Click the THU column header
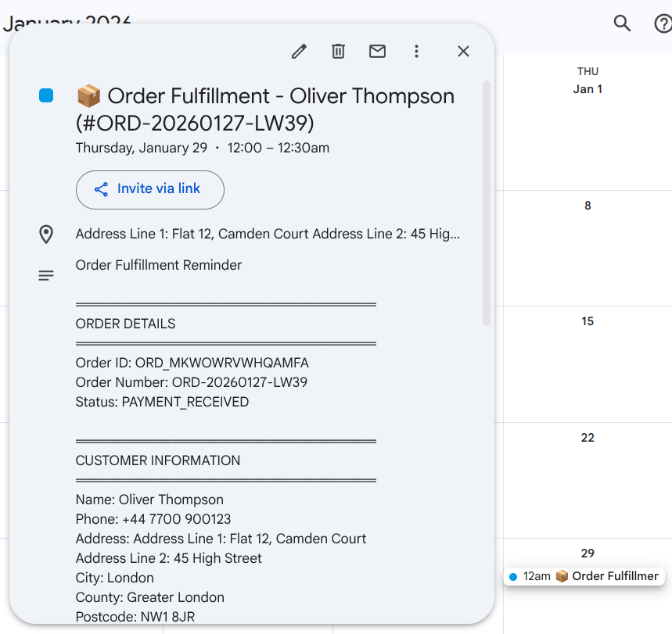The width and height of the screenshot is (672, 634). click(588, 71)
